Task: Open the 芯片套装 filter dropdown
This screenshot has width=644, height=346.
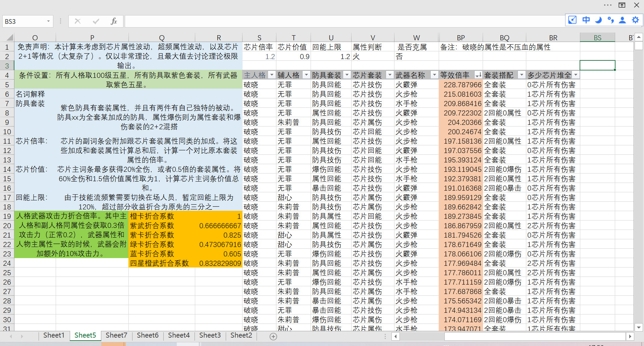Action: [x=390, y=75]
